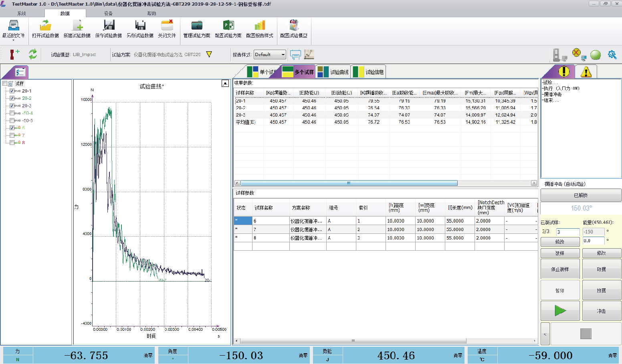Enable the -50-4 specimen checkbox

(12, 113)
